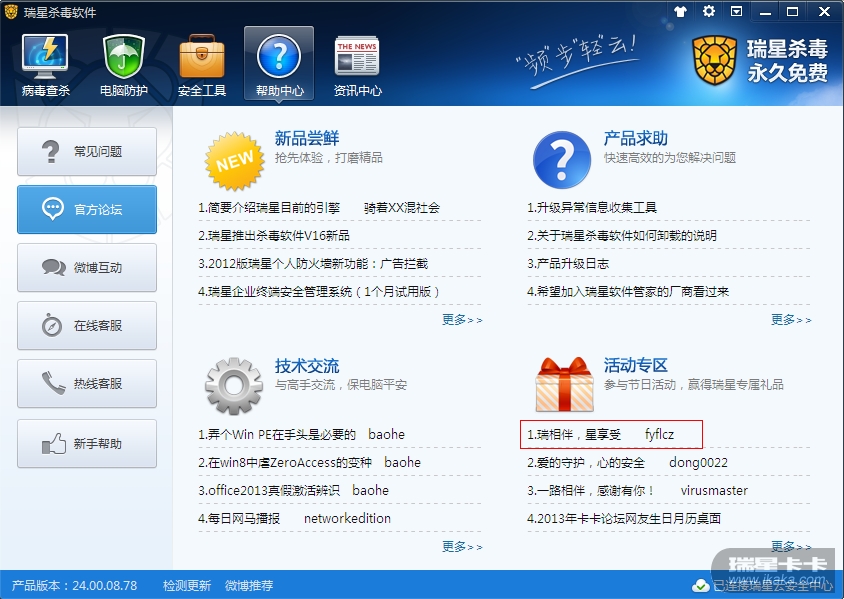The width and height of the screenshot is (844, 599).
Task: Open the 病毒查杀 virus scan icon
Action: [45, 58]
